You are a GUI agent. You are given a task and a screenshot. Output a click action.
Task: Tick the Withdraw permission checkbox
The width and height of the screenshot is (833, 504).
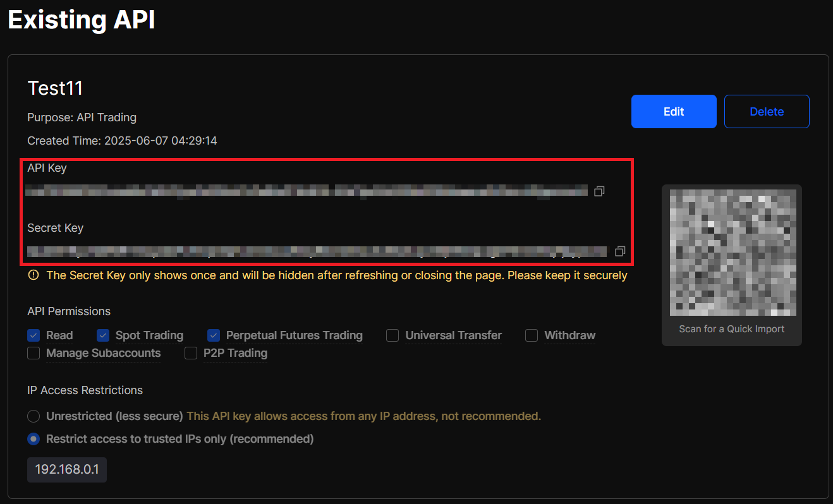click(532, 335)
